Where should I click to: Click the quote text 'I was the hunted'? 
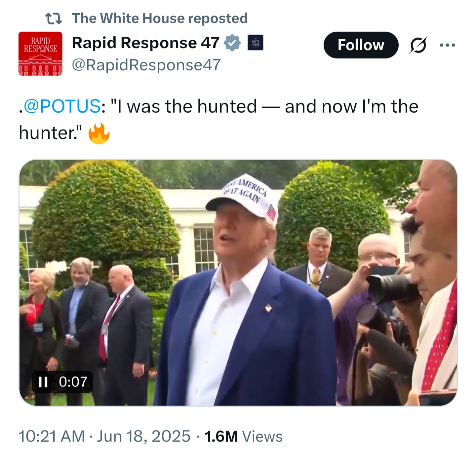pos(187,107)
